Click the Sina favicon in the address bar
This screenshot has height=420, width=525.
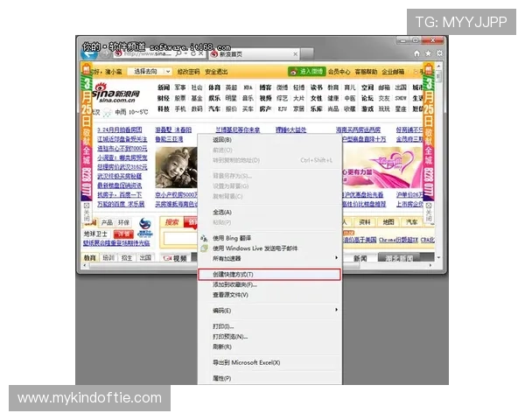click(118, 53)
